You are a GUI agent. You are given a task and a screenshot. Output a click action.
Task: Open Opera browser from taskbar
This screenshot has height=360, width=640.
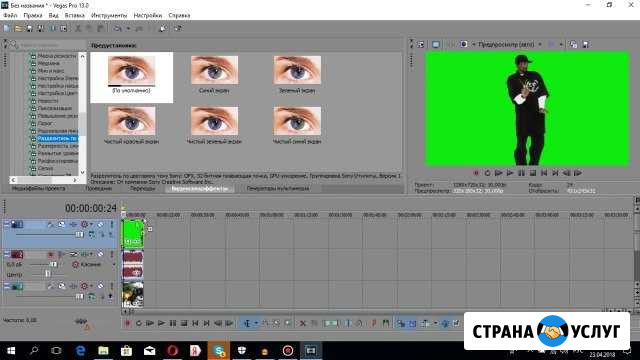tap(173, 351)
